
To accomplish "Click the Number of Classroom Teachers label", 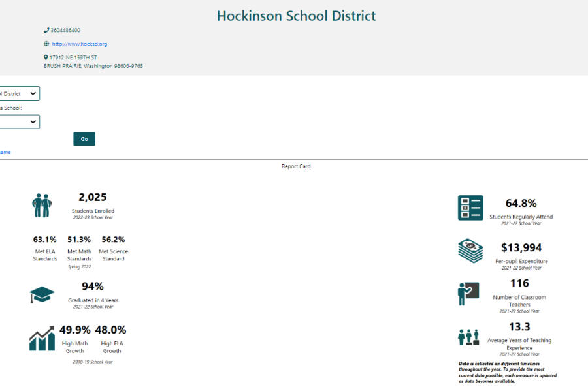I will [x=519, y=301].
